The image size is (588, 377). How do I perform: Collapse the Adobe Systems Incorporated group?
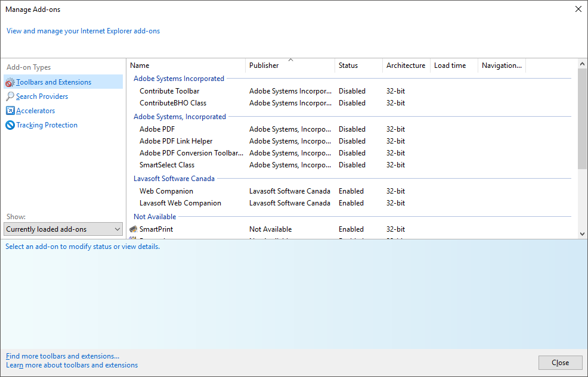click(x=178, y=79)
